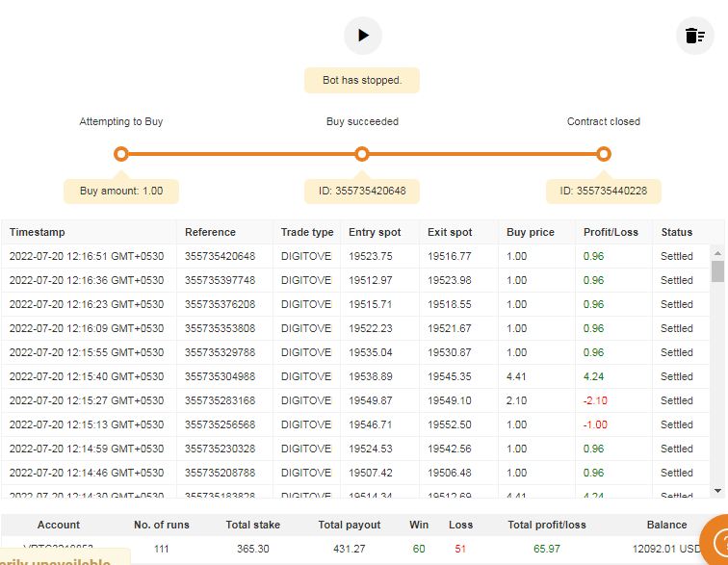Image resolution: width=728 pixels, height=565 pixels.
Task: Click the Exit spot column header
Action: click(x=458, y=232)
